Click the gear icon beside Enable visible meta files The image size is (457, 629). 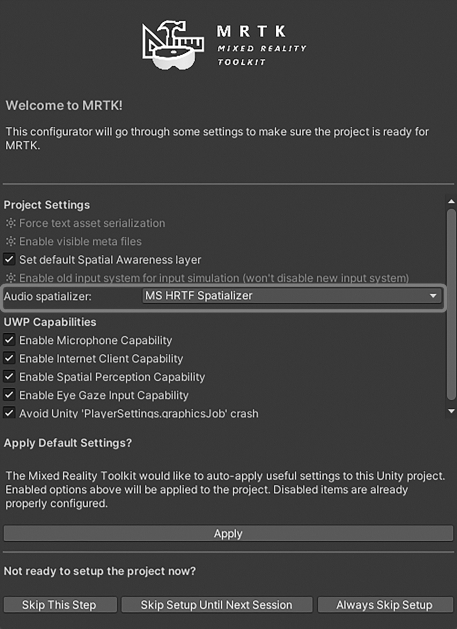pos(11,241)
